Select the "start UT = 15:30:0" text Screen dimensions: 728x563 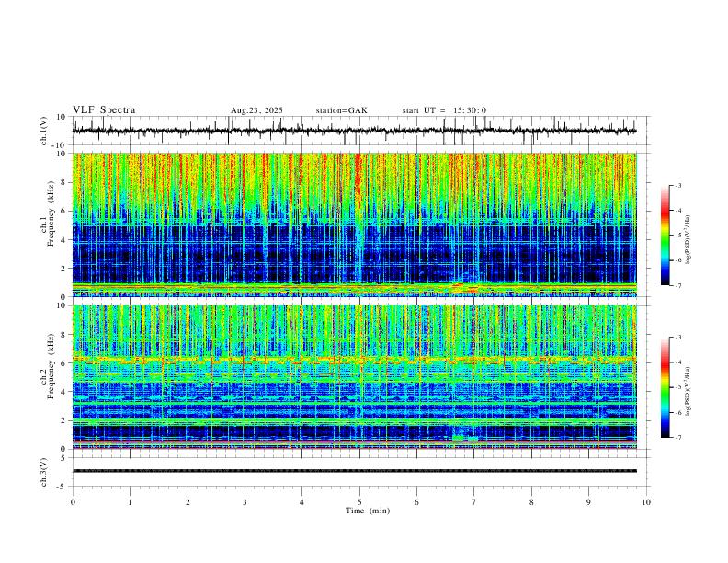(x=444, y=110)
